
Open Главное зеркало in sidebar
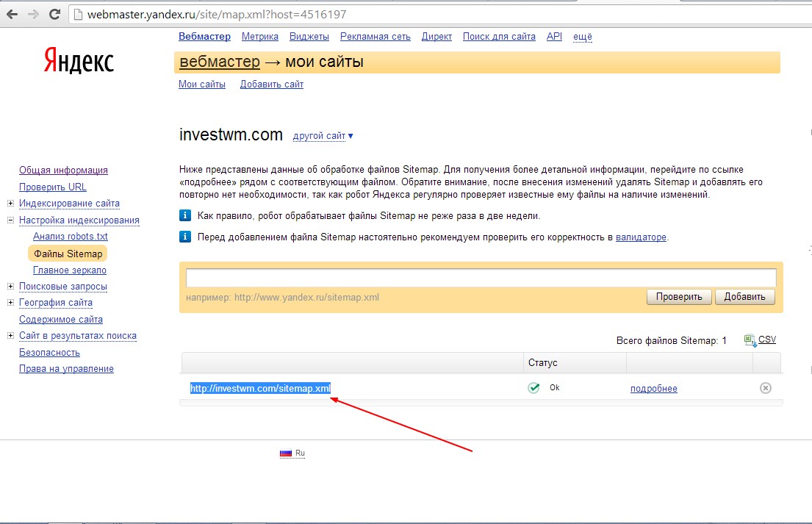pos(70,270)
